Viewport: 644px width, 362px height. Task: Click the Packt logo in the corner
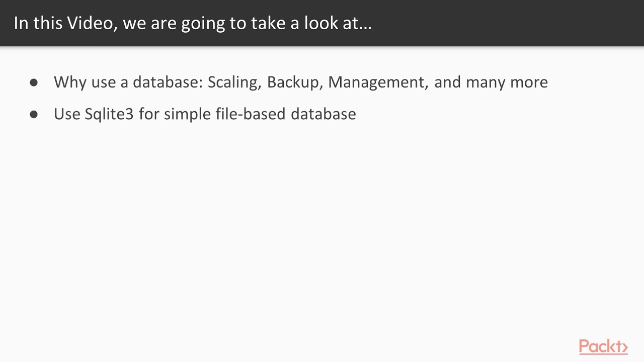click(603, 347)
